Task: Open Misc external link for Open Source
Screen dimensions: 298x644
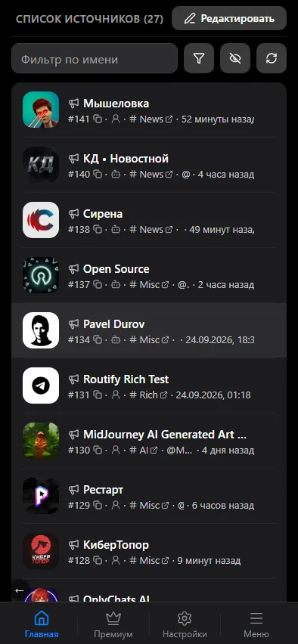Action: pyautogui.click(x=165, y=285)
